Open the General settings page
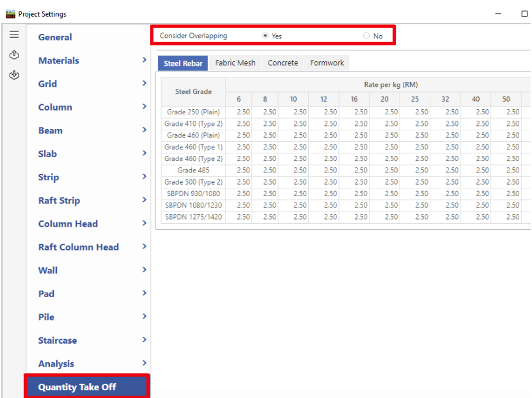The height and width of the screenshot is (398, 532). 55,37
